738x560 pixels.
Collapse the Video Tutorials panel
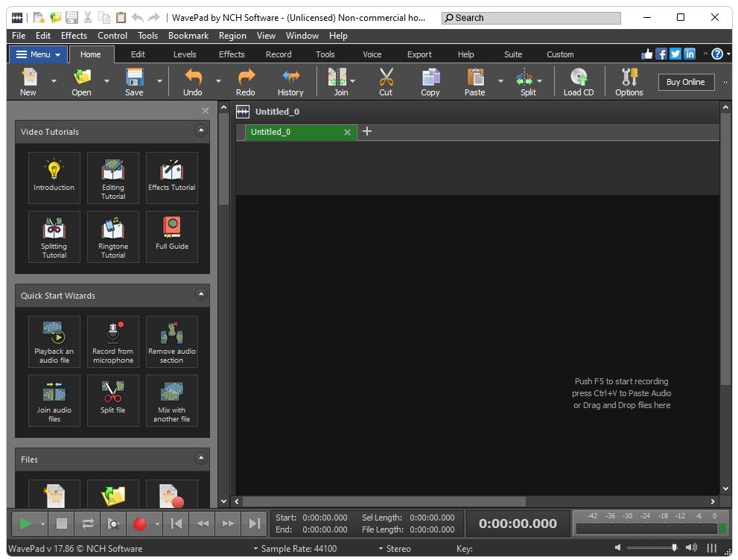click(x=201, y=130)
